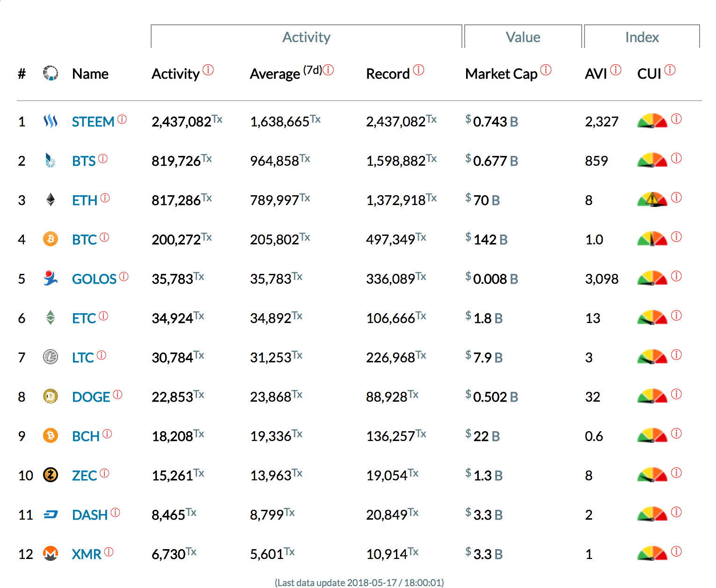The width and height of the screenshot is (716, 588).
Task: Open the XMR coin link
Action: tap(87, 554)
